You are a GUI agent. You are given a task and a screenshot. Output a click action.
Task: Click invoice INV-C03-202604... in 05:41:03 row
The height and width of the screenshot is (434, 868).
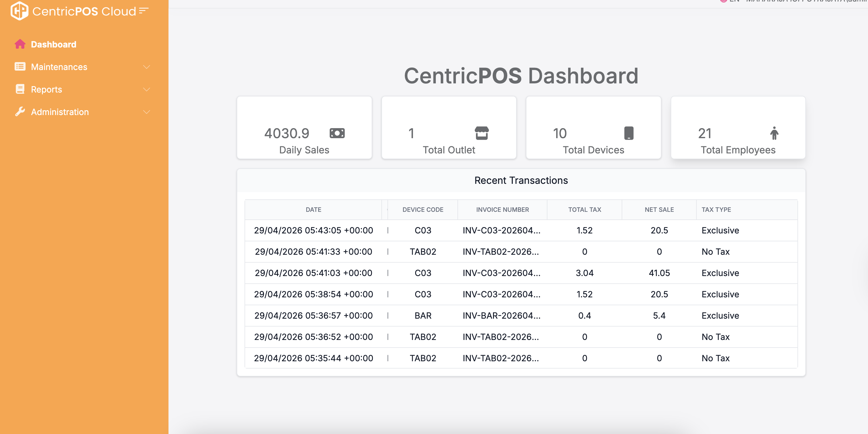[x=502, y=273]
